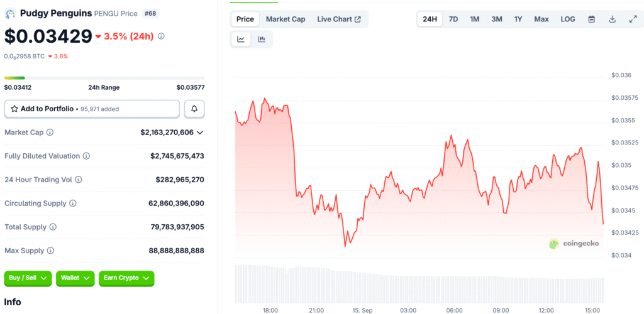Show Circulating Supply info icon

coord(73,203)
